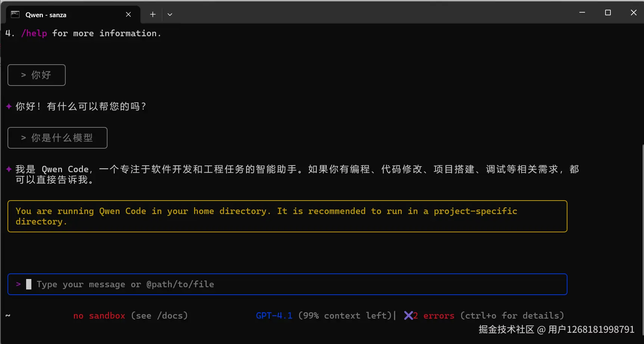Viewport: 644px width, 344px height.
Task: Select the previous prompt 你好
Action: [x=36, y=75]
